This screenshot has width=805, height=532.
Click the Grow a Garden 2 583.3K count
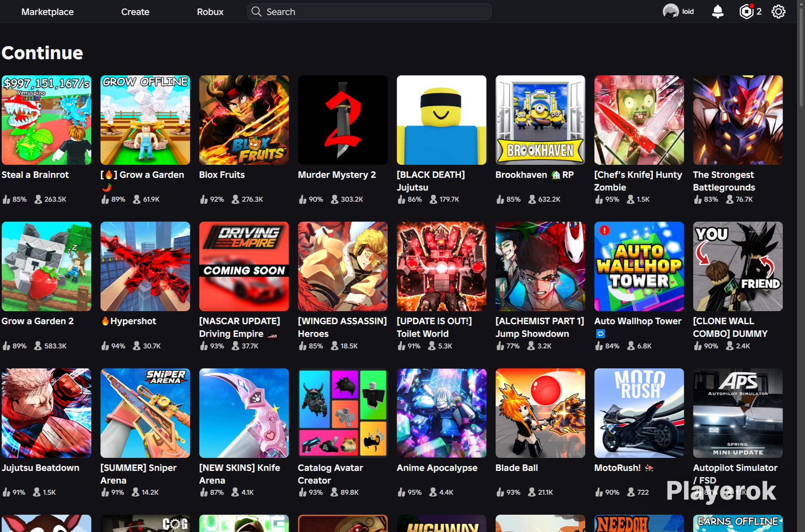tap(51, 346)
